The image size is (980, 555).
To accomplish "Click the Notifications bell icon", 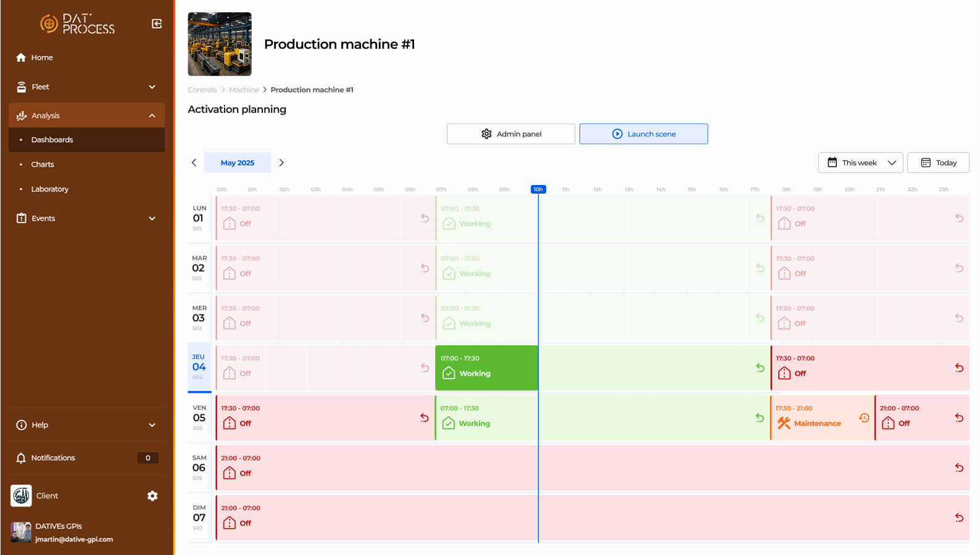I will [21, 458].
